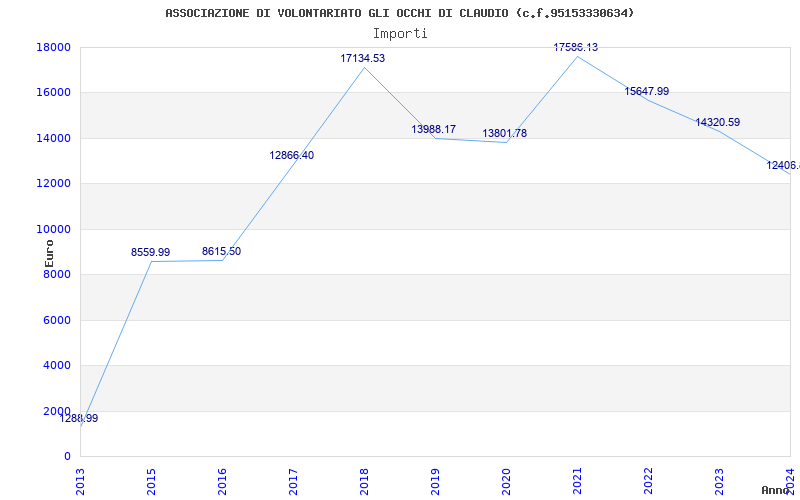Image resolution: width=800 pixels, height=500 pixels.
Task: Click the x-axis year 2023
Action: [x=719, y=481]
